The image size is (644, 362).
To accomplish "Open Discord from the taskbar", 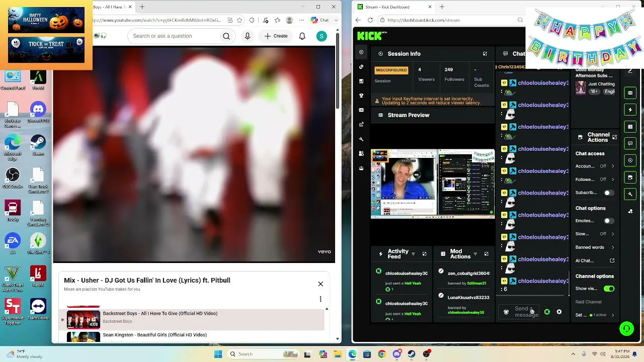I will [x=397, y=354].
